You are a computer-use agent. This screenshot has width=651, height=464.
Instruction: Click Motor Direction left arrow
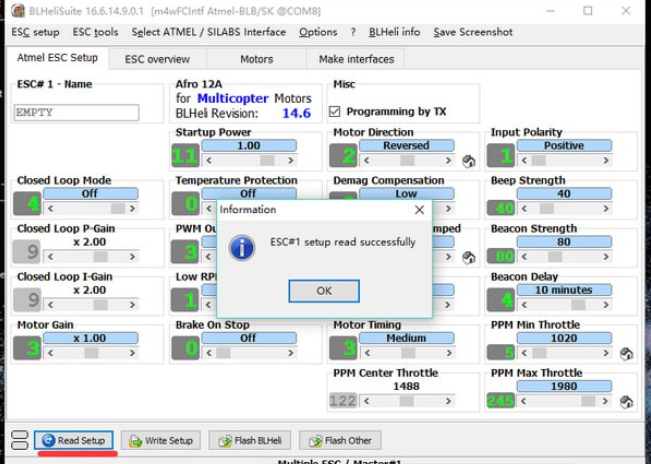pyautogui.click(x=367, y=160)
